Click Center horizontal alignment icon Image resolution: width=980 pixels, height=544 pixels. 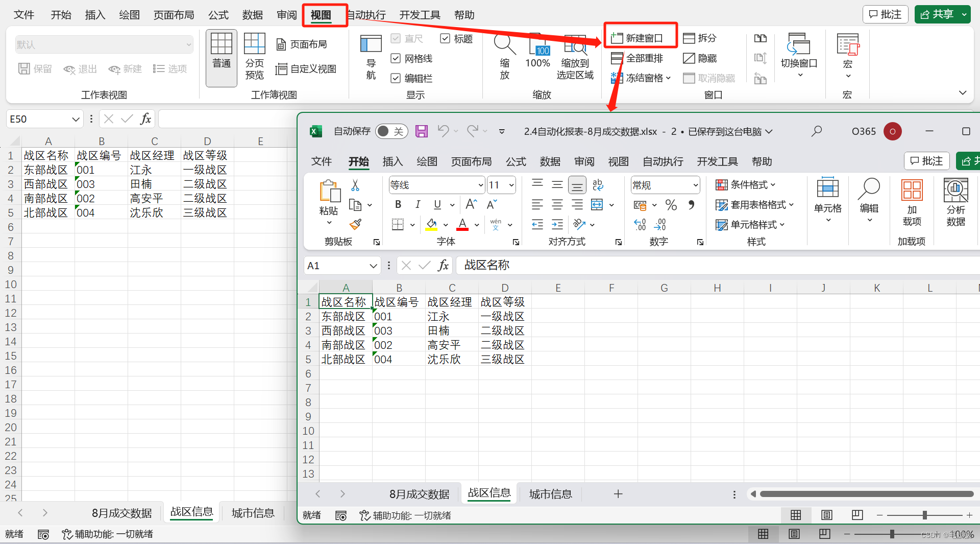[x=557, y=205]
